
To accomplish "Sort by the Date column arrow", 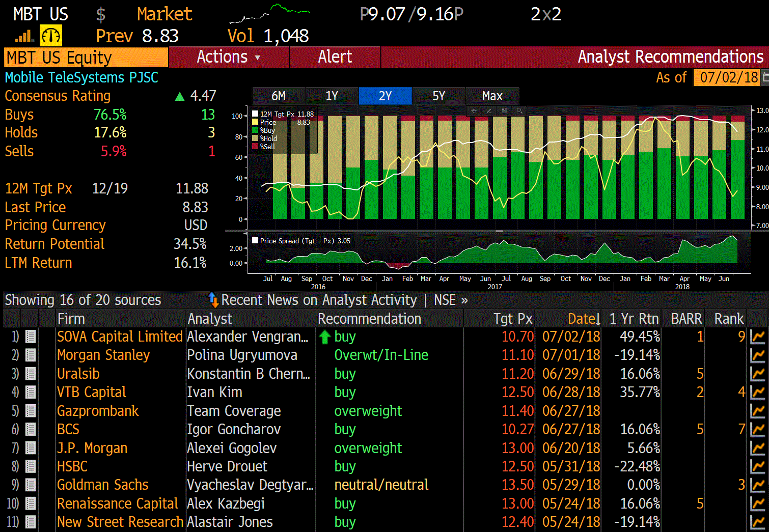I will pos(598,320).
